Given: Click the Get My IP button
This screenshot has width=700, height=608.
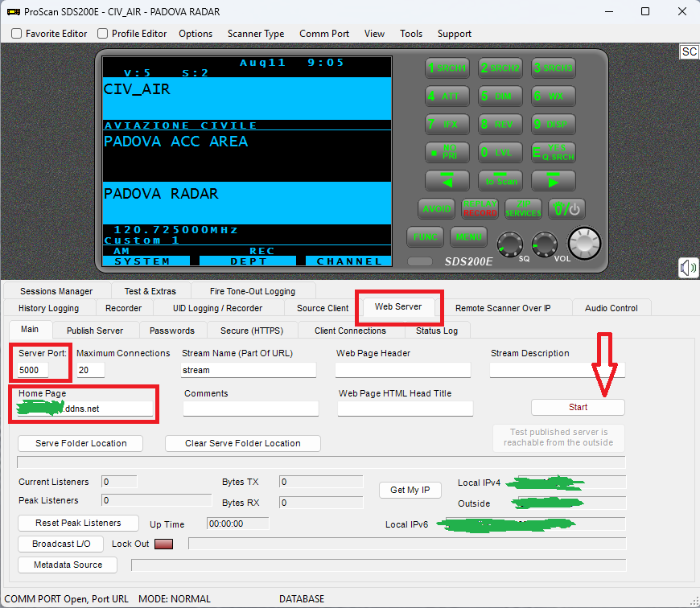Looking at the screenshot, I should (x=410, y=490).
